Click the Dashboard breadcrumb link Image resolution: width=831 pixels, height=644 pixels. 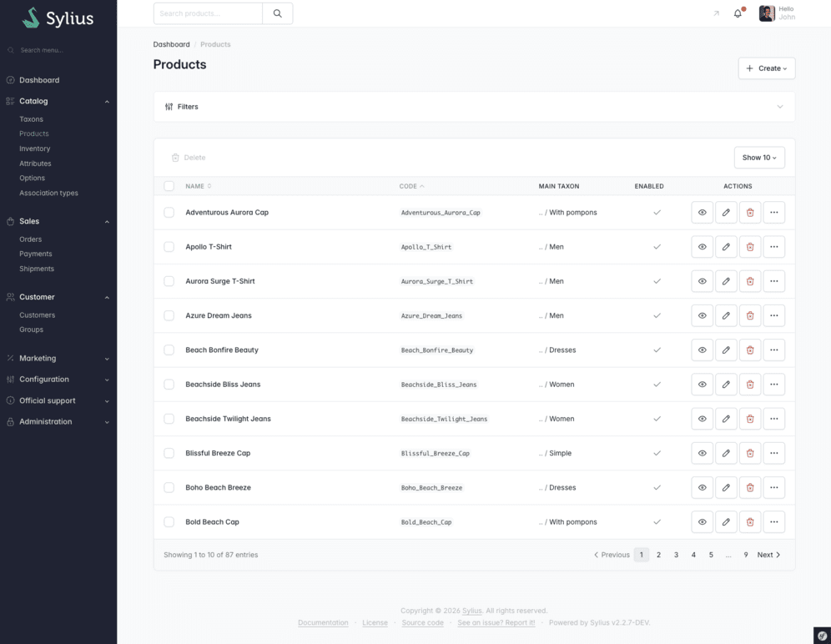(171, 44)
